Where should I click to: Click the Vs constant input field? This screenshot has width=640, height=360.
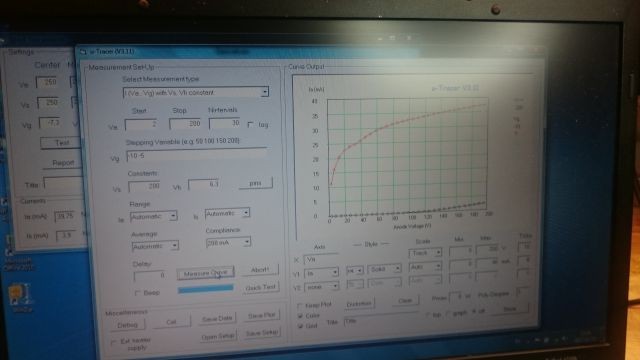(x=144, y=187)
